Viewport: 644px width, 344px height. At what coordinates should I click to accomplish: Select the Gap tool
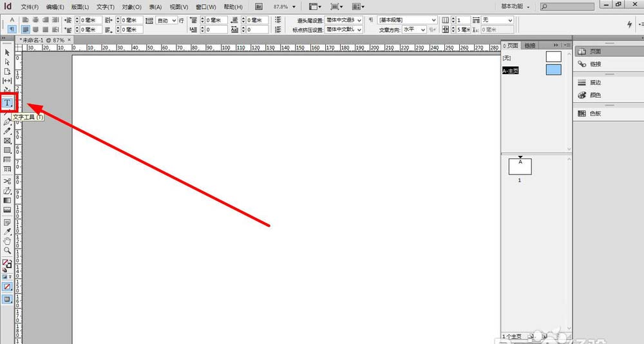click(7, 81)
